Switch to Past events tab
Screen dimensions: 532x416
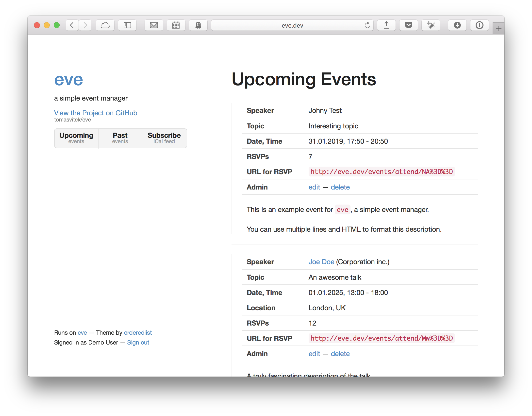[x=120, y=138]
